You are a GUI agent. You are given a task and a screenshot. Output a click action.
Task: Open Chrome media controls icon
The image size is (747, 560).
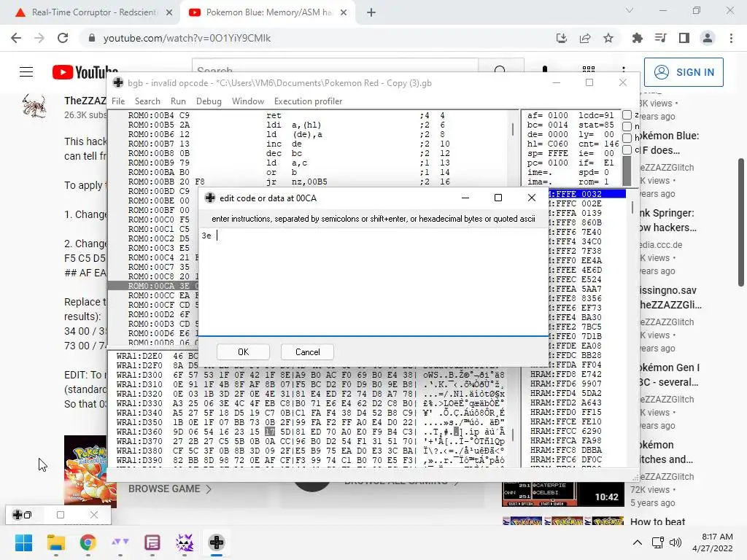point(660,38)
